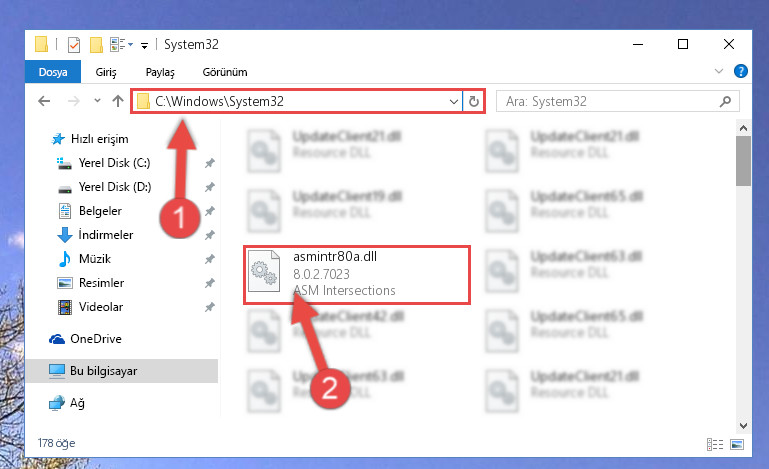Screen dimensions: 769x469
Task: Refresh the System32 folder view
Action: (x=473, y=102)
